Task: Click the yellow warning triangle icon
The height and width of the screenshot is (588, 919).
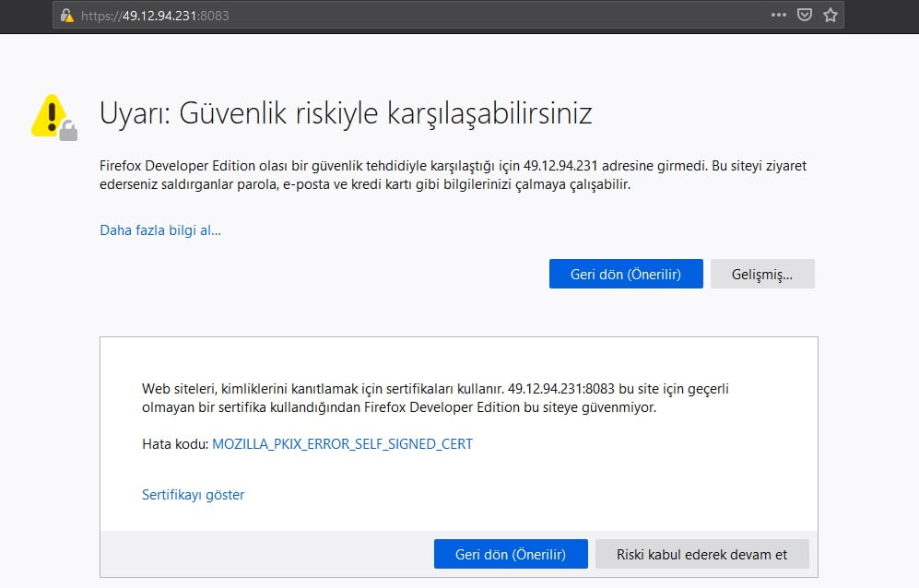Action: tap(53, 117)
